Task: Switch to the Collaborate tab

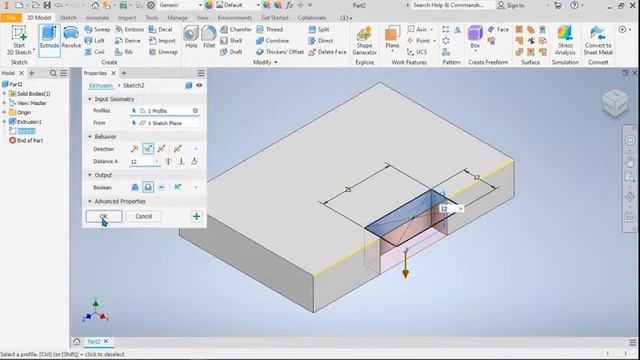Action: pos(312,18)
